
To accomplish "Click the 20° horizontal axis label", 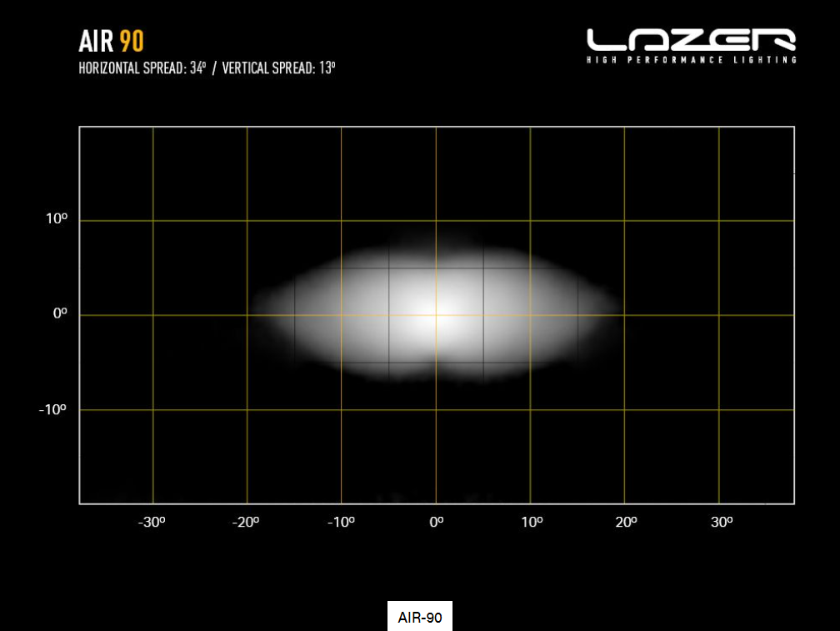I will pos(627,522).
